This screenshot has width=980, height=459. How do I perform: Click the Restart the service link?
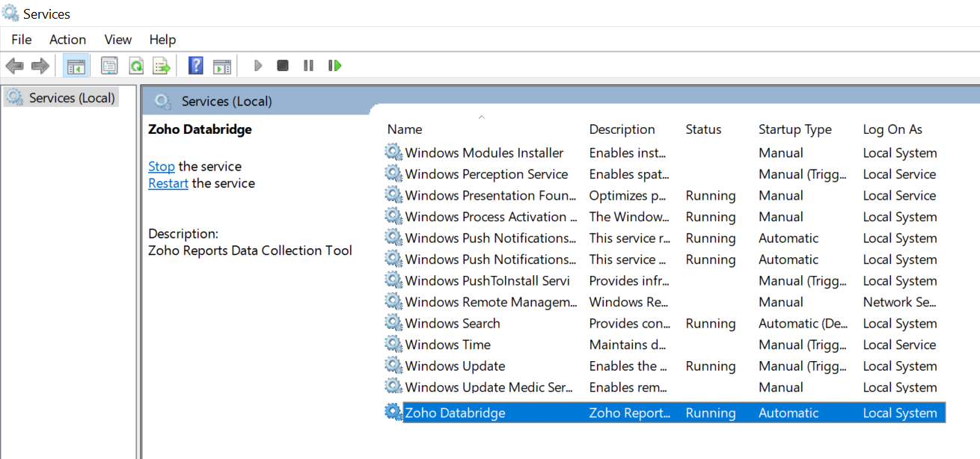point(168,183)
